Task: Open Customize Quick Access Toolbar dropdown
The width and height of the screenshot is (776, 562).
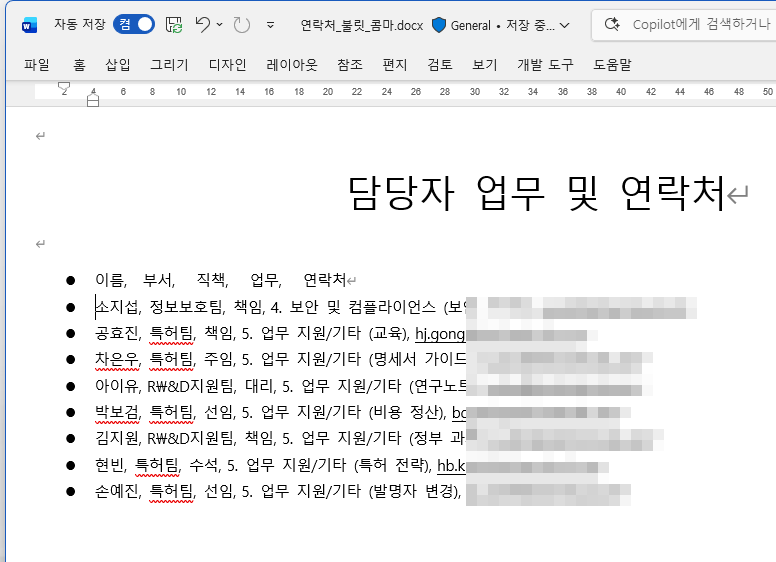Action: pos(270,25)
